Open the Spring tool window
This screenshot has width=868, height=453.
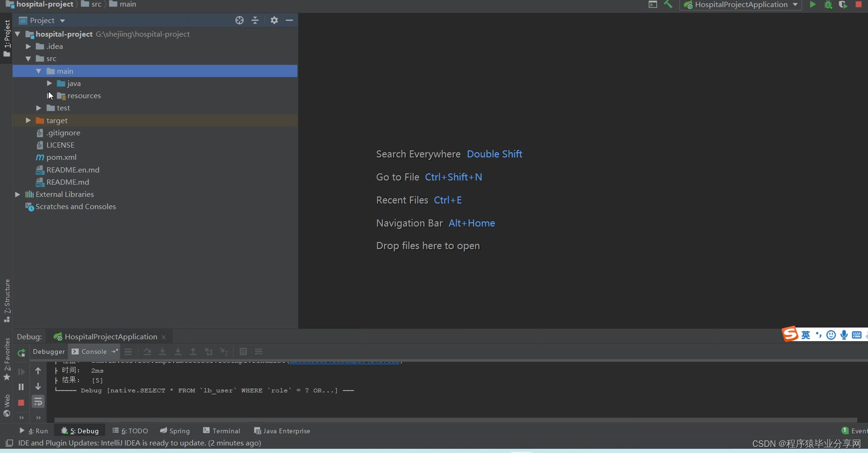click(175, 431)
